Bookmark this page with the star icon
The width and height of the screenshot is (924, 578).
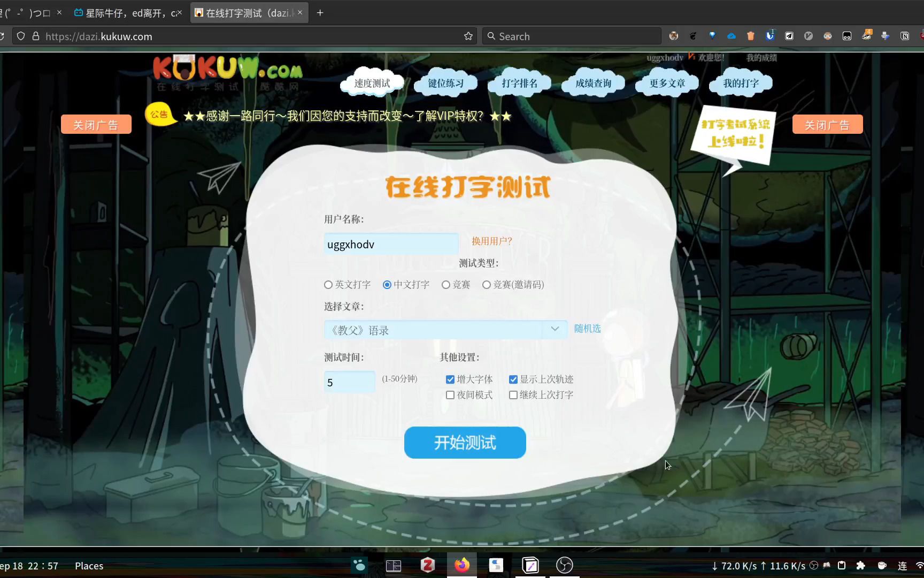click(468, 36)
